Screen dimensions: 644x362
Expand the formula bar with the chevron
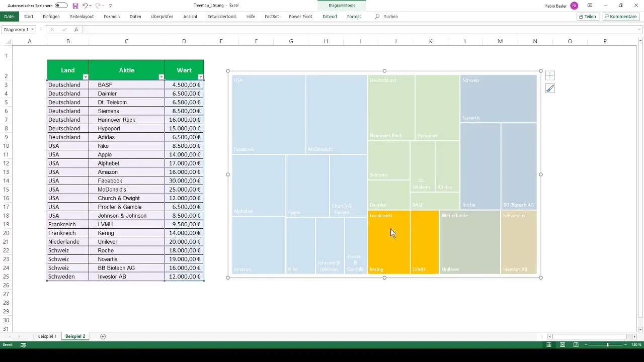coord(639,30)
